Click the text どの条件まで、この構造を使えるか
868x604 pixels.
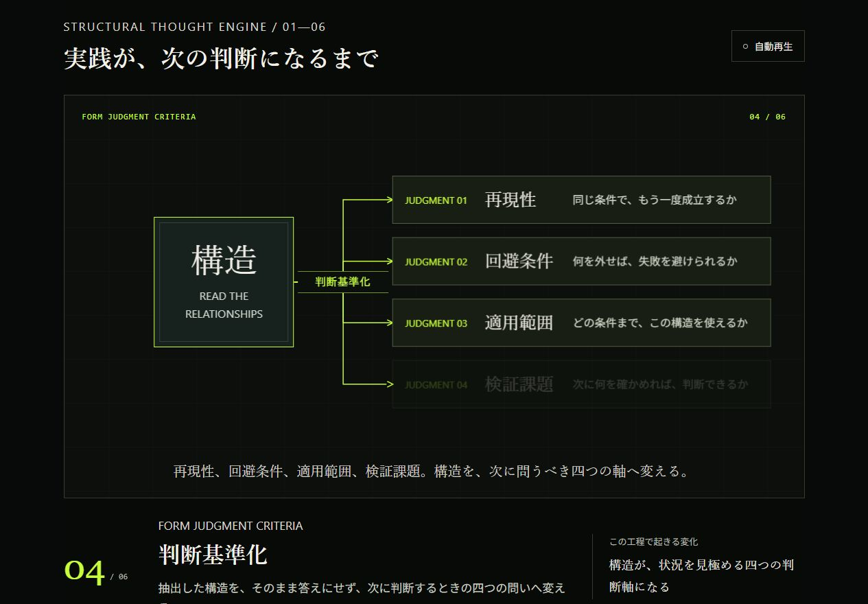660,323
